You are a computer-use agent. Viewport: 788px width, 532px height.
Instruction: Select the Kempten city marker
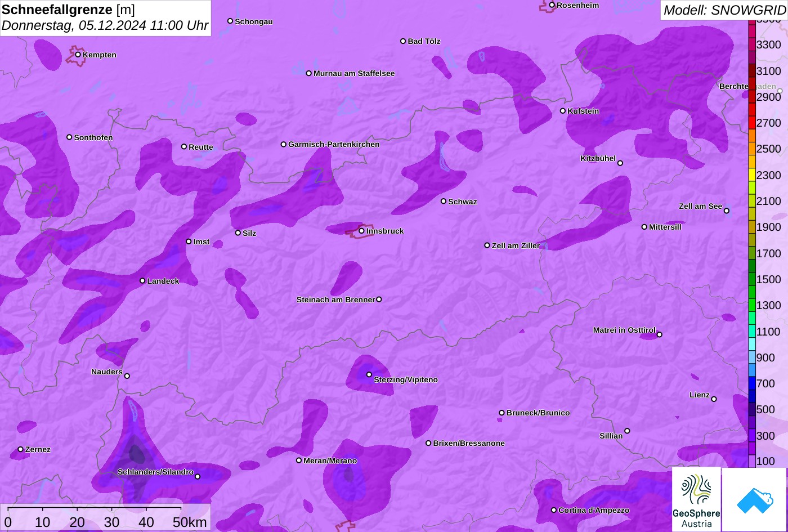click(x=78, y=55)
